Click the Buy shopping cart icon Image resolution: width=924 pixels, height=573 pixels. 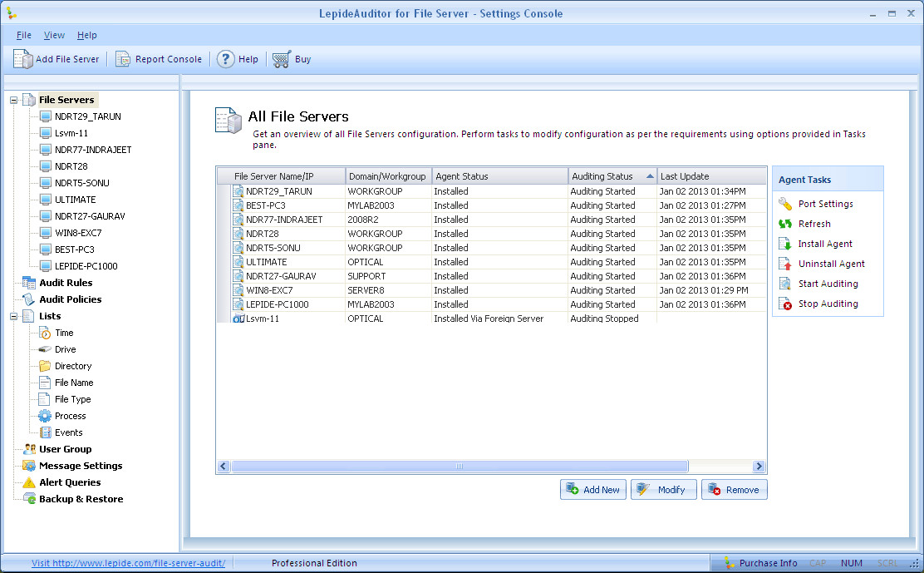pyautogui.click(x=281, y=59)
